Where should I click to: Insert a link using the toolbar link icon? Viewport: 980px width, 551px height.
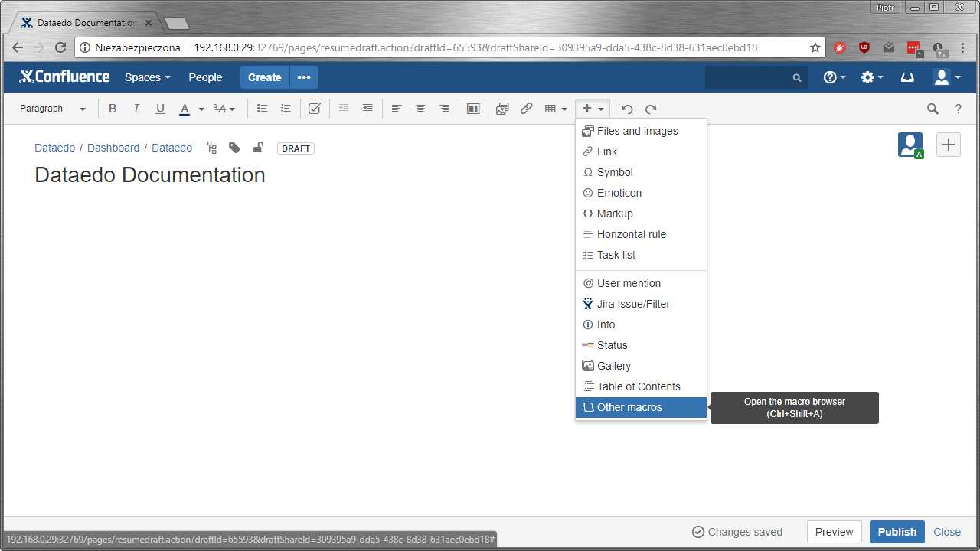pyautogui.click(x=526, y=108)
